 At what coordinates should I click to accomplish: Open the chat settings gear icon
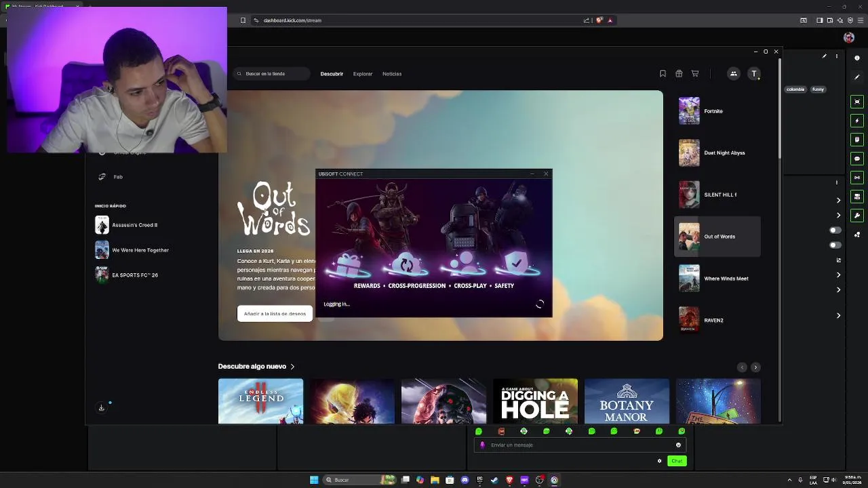[x=659, y=461]
